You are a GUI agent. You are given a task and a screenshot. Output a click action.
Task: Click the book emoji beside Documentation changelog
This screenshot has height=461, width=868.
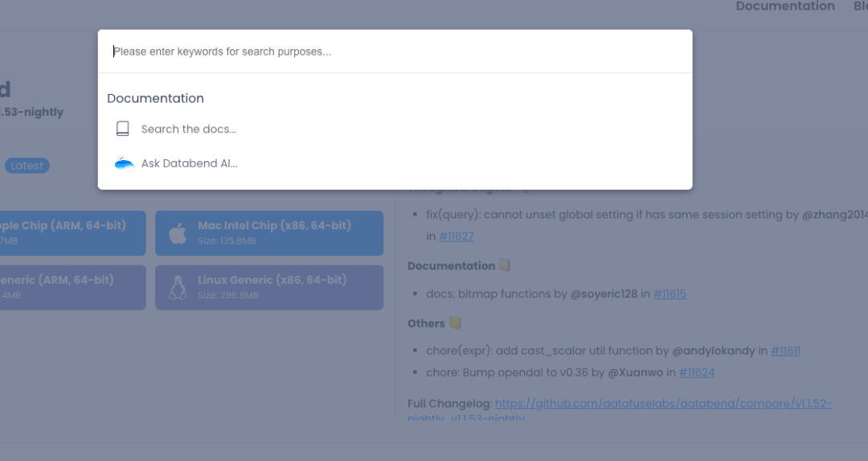pyautogui.click(x=504, y=265)
